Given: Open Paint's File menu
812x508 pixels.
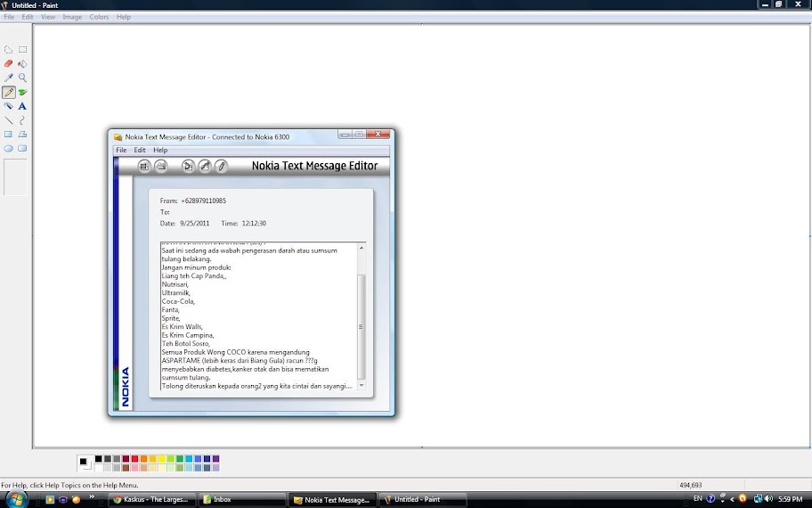Looking at the screenshot, I should (x=9, y=17).
